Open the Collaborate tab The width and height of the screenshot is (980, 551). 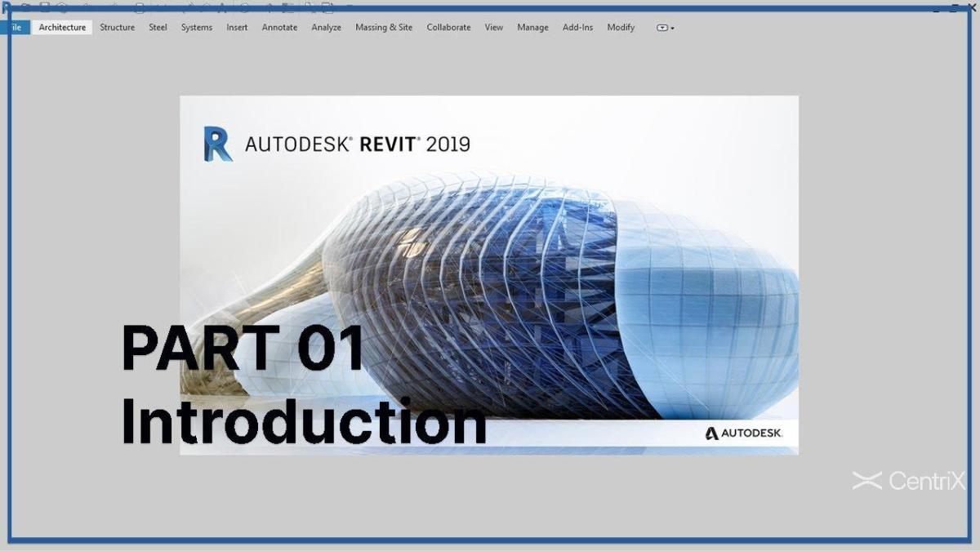tap(448, 28)
